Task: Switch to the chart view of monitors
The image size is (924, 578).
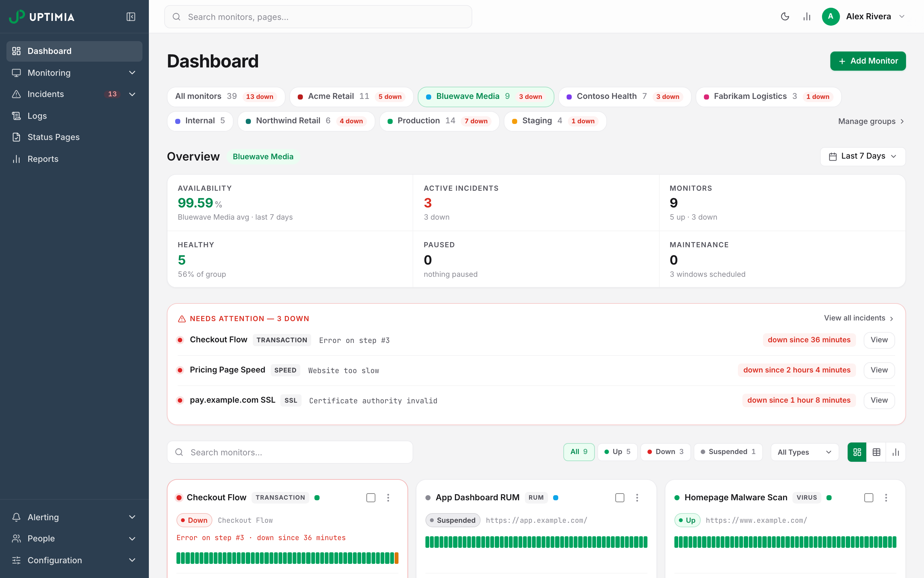Action: [x=896, y=452]
